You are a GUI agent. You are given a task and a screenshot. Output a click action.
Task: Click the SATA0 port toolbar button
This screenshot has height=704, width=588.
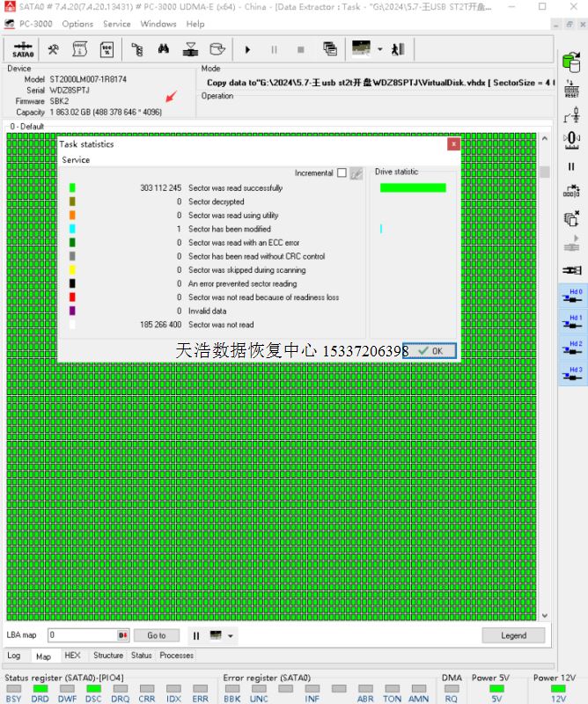pos(23,49)
